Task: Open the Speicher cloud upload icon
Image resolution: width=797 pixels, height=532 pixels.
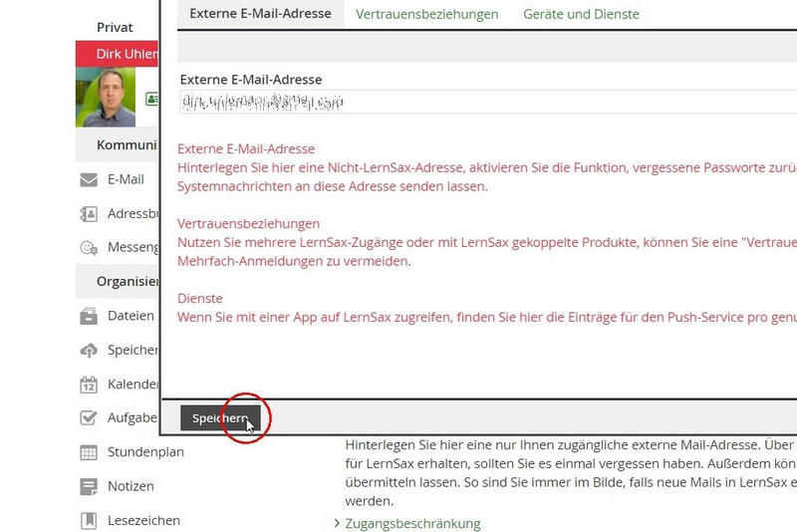Action: click(89, 350)
